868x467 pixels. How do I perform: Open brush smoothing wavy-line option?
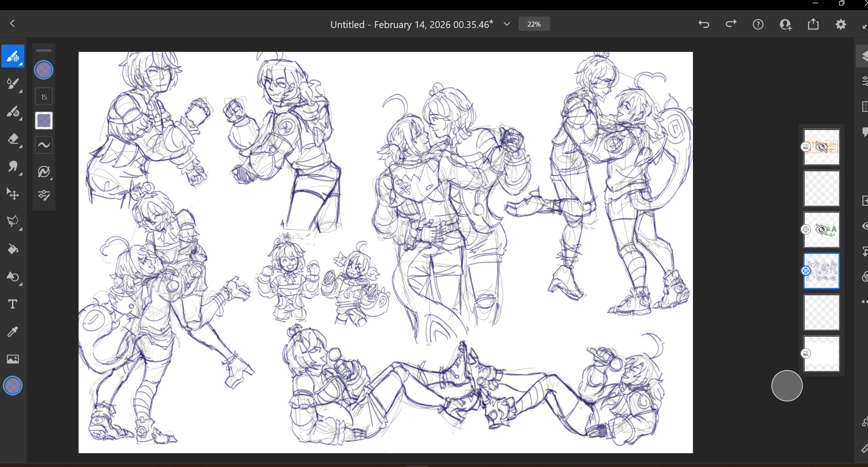point(44,145)
